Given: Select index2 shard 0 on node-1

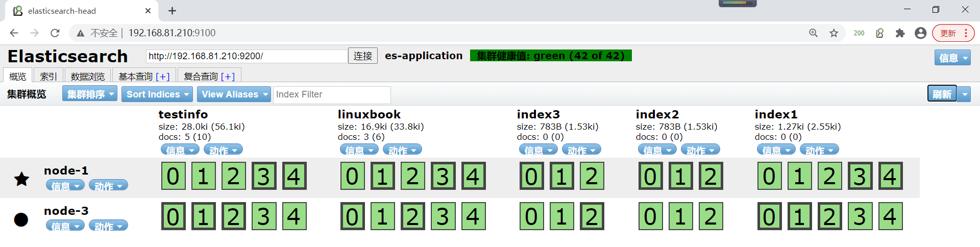Looking at the screenshot, I should pyautogui.click(x=650, y=176).
